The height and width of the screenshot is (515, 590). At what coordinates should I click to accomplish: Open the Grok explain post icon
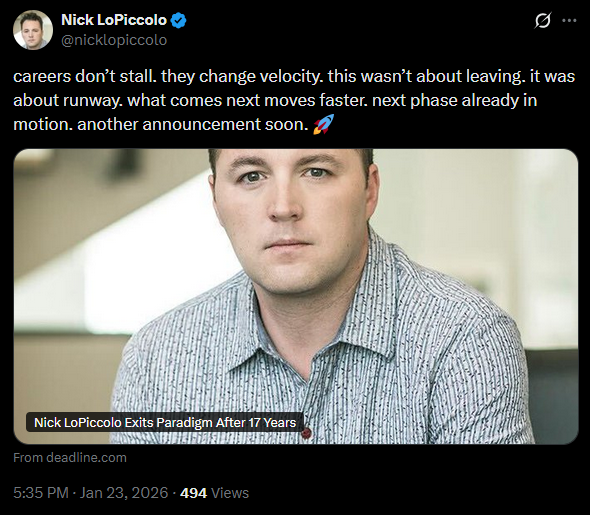tap(543, 20)
